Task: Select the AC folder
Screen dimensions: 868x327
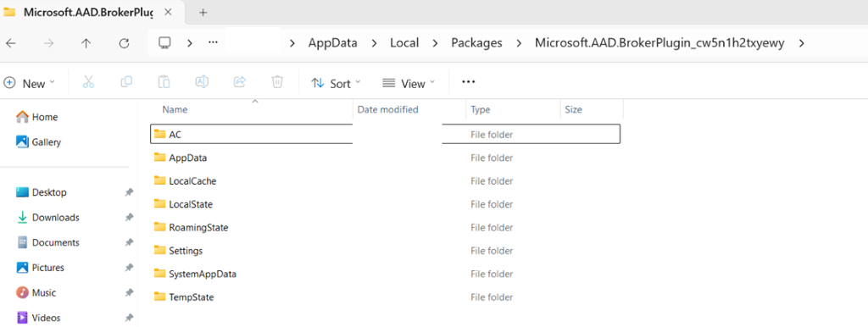Action: coord(386,134)
